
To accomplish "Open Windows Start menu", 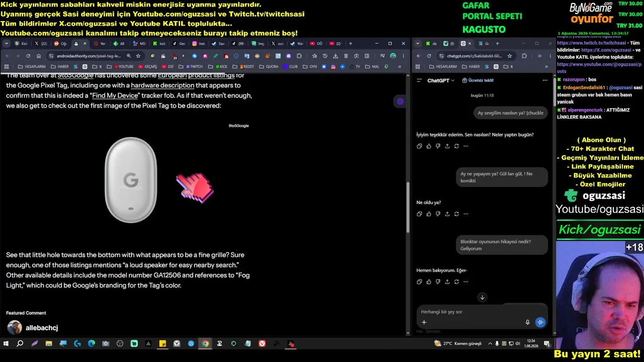I will tap(6, 344).
